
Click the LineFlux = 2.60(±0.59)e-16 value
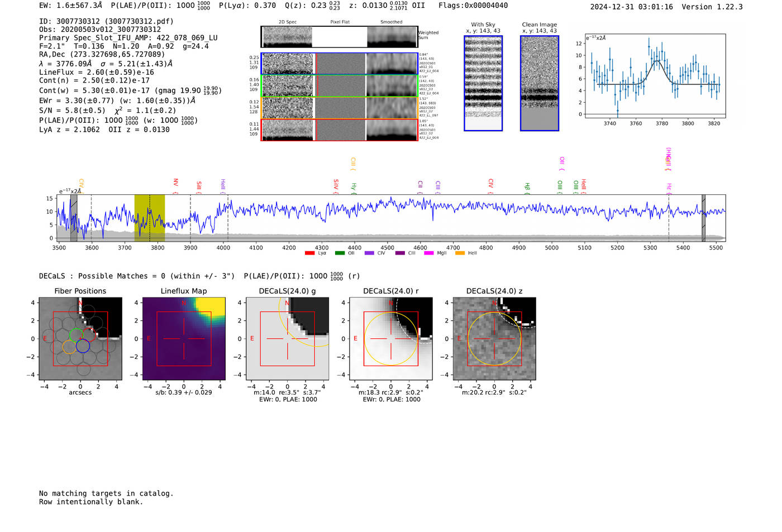pos(97,72)
